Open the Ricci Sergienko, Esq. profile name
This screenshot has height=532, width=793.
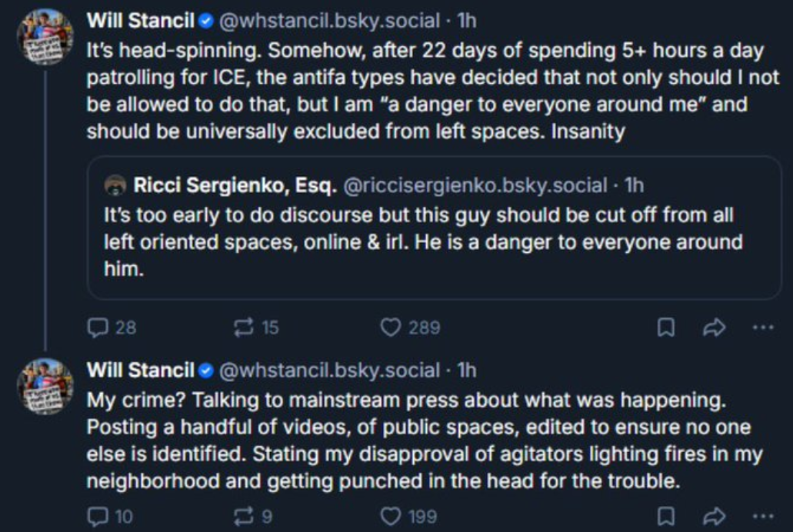tap(235, 185)
